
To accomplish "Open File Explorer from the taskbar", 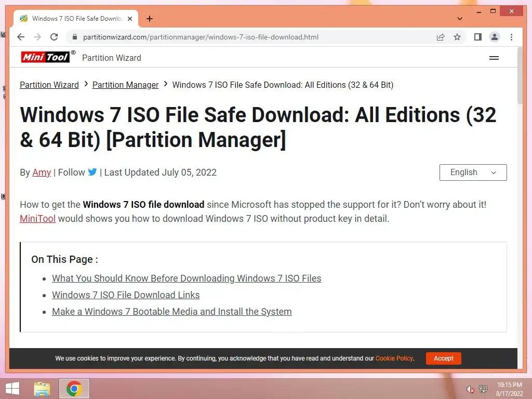I will point(42,389).
